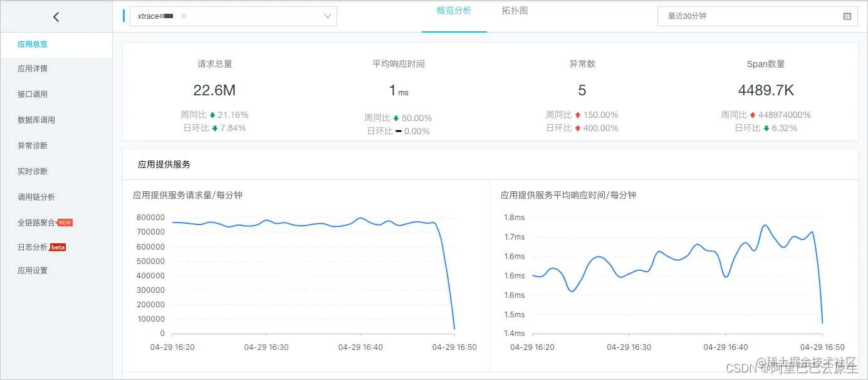Open 应用设置 in sidebar
Screen dimensions: 868x380
click(33, 271)
